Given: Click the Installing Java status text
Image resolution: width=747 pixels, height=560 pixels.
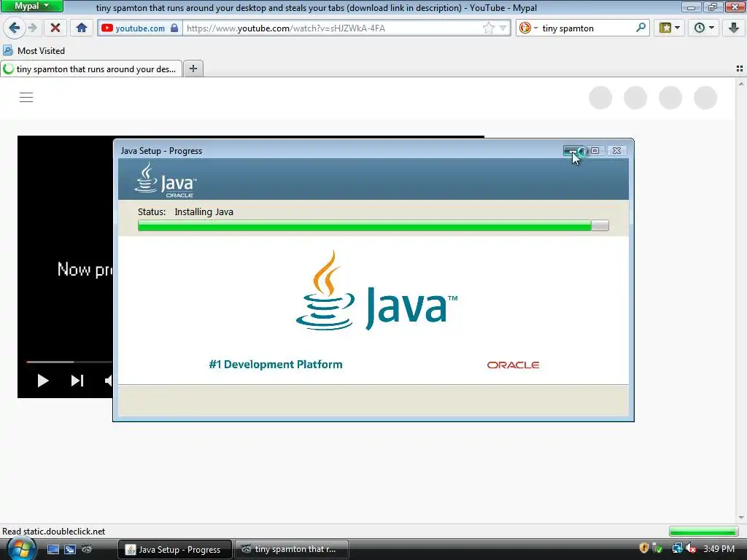Looking at the screenshot, I should [x=204, y=212].
